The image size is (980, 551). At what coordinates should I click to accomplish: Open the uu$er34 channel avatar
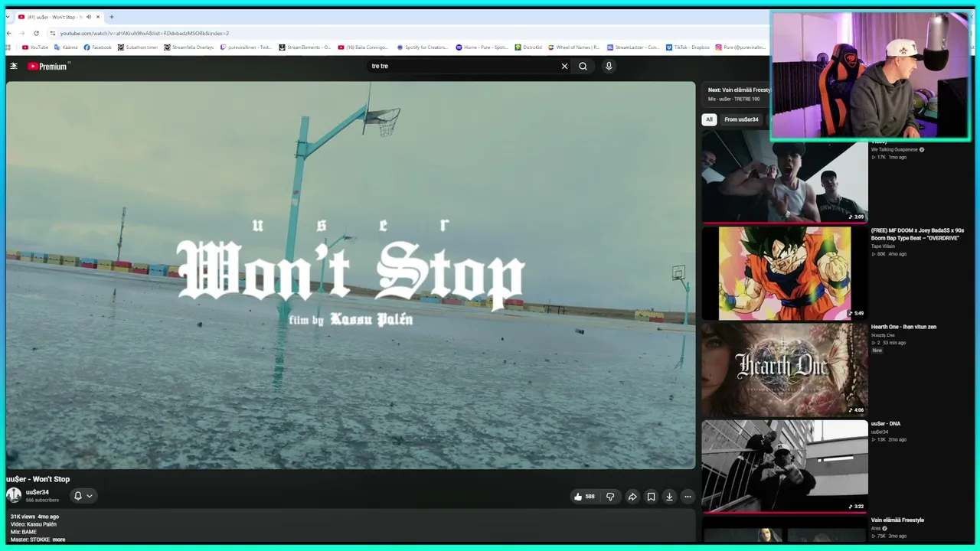(14, 495)
